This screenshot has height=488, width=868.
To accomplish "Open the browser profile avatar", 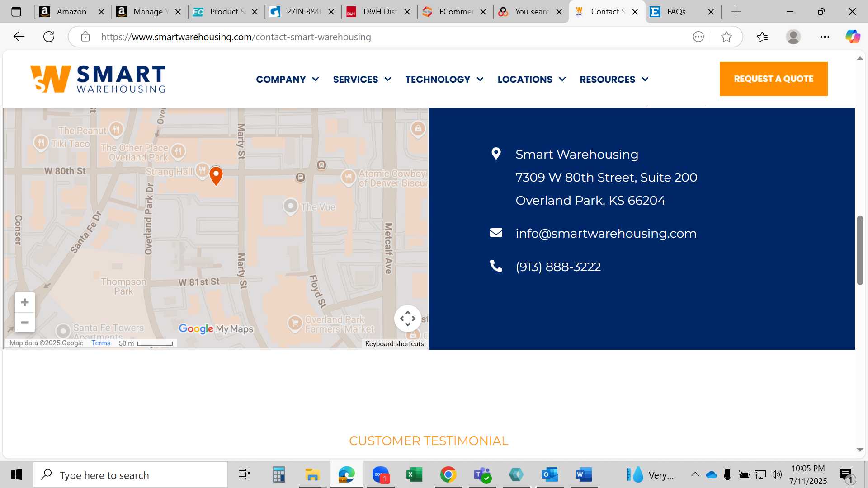I will point(793,37).
